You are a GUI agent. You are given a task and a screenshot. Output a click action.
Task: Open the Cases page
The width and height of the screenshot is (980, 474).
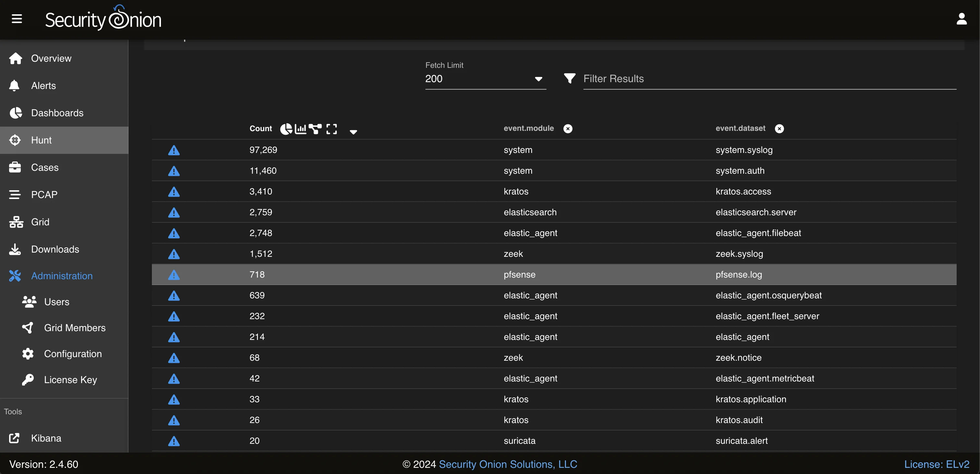(64, 168)
